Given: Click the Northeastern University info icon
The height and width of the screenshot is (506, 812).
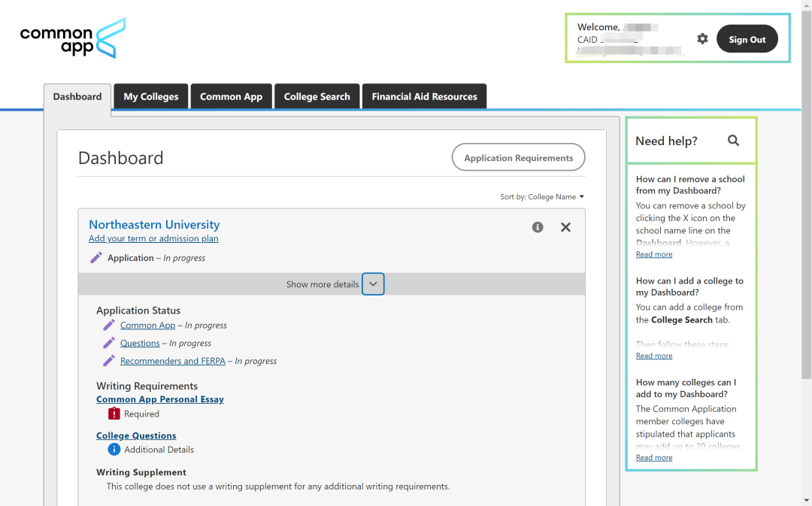Looking at the screenshot, I should [x=538, y=227].
